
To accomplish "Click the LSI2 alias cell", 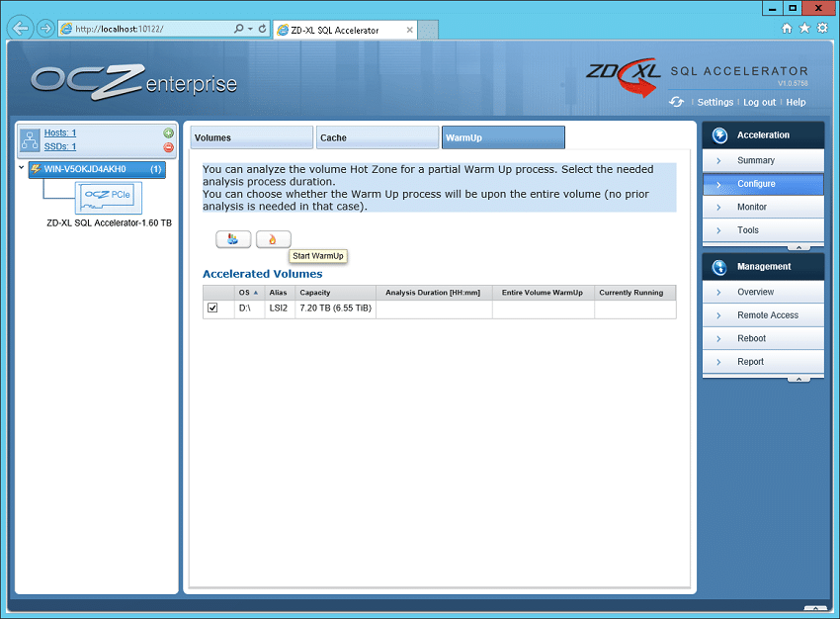I will (279, 309).
